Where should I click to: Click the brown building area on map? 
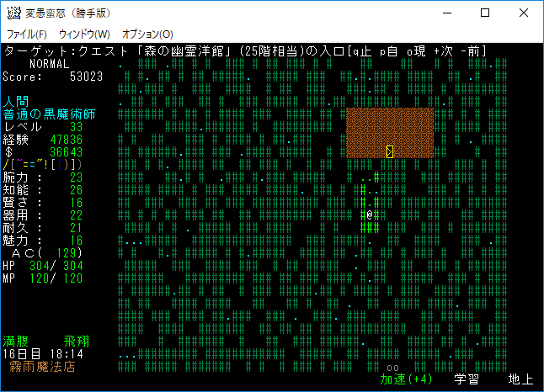pyautogui.click(x=390, y=132)
